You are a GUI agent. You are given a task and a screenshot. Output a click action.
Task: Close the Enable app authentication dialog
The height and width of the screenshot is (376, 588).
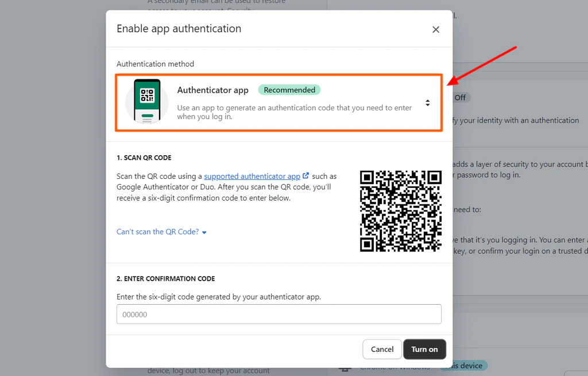(x=435, y=29)
